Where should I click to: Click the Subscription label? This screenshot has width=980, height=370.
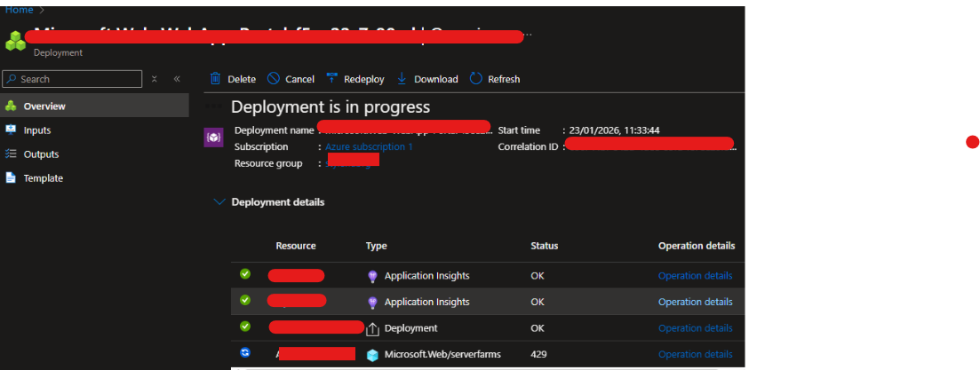[x=261, y=146]
